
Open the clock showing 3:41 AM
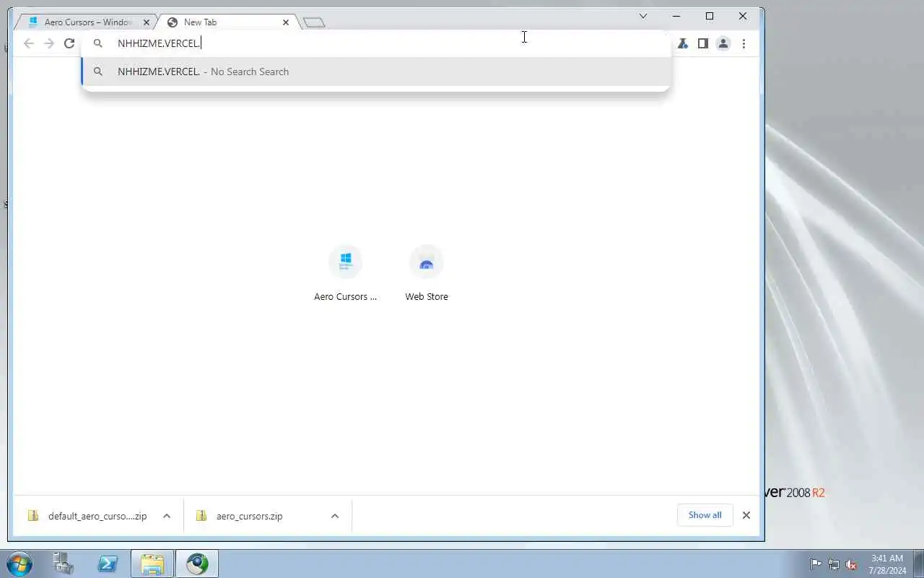[887, 564]
